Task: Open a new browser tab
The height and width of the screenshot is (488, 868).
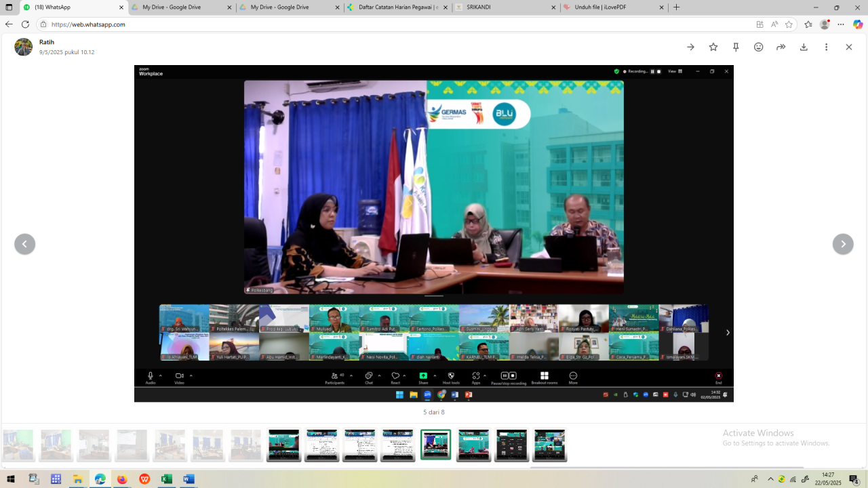Action: (x=676, y=7)
